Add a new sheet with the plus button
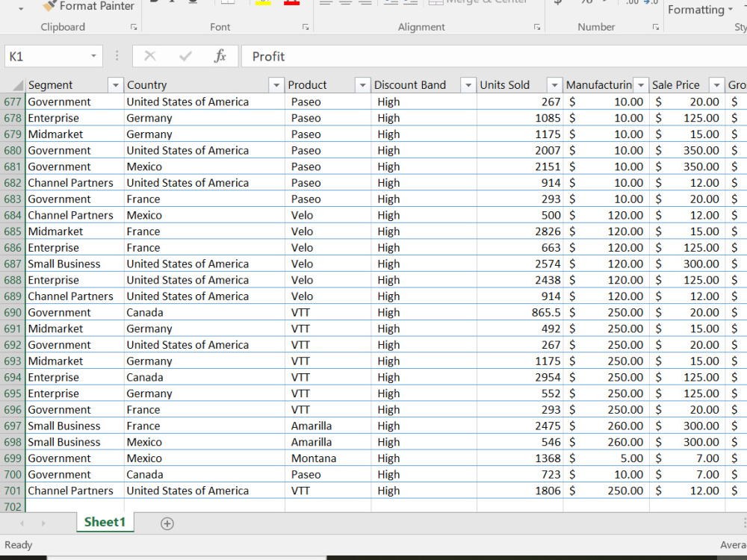The height and width of the screenshot is (560, 747). pos(167,523)
